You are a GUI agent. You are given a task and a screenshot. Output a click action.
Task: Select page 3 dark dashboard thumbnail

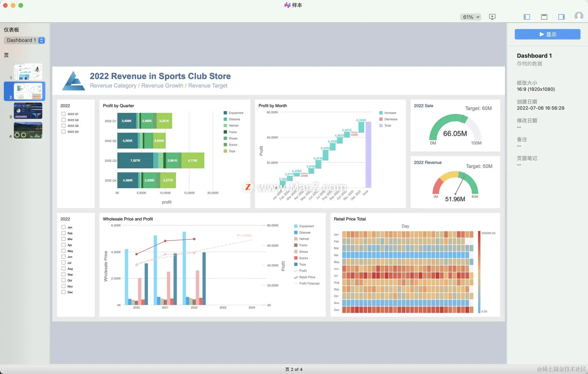tap(28, 111)
